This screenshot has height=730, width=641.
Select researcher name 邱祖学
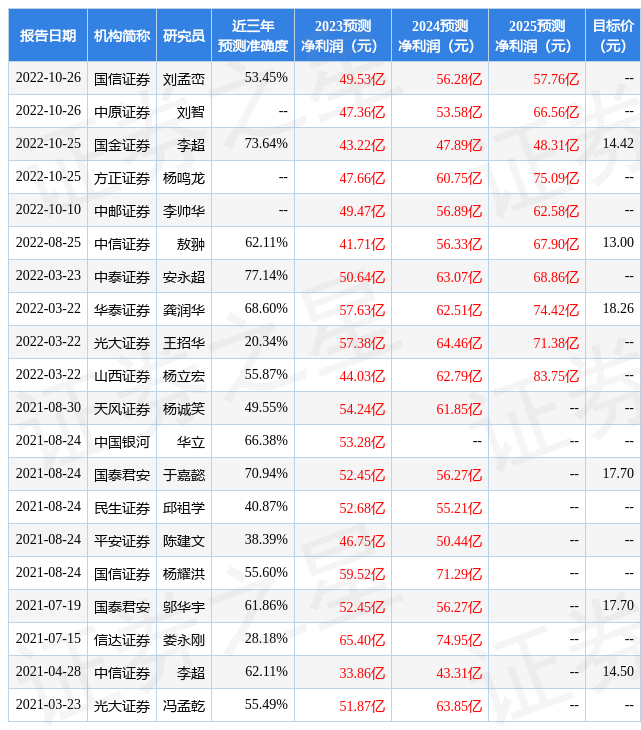tap(184, 508)
